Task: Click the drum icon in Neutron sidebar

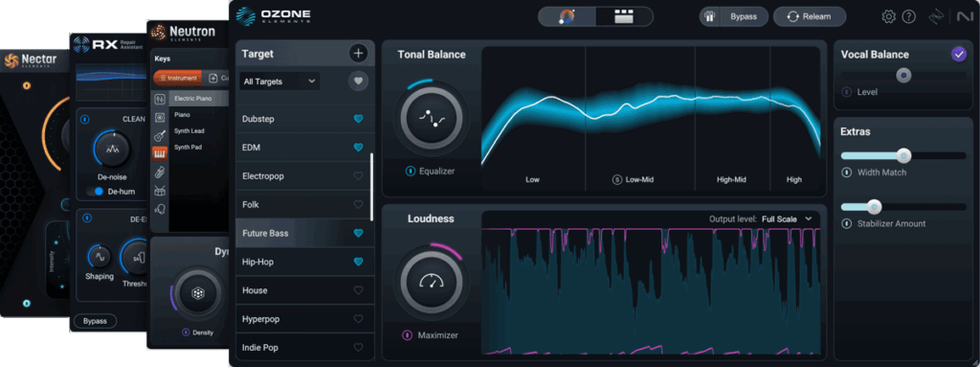Action: pos(160,191)
